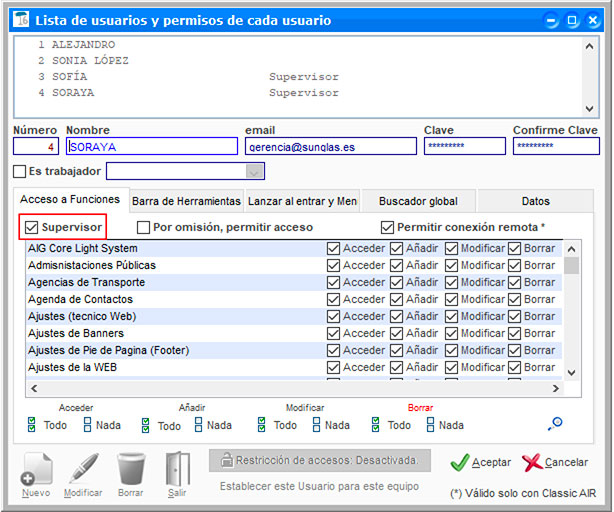Screen dimensions: 614x512
Task: Click permissions list scroll up arrow
Action: pos(571,249)
